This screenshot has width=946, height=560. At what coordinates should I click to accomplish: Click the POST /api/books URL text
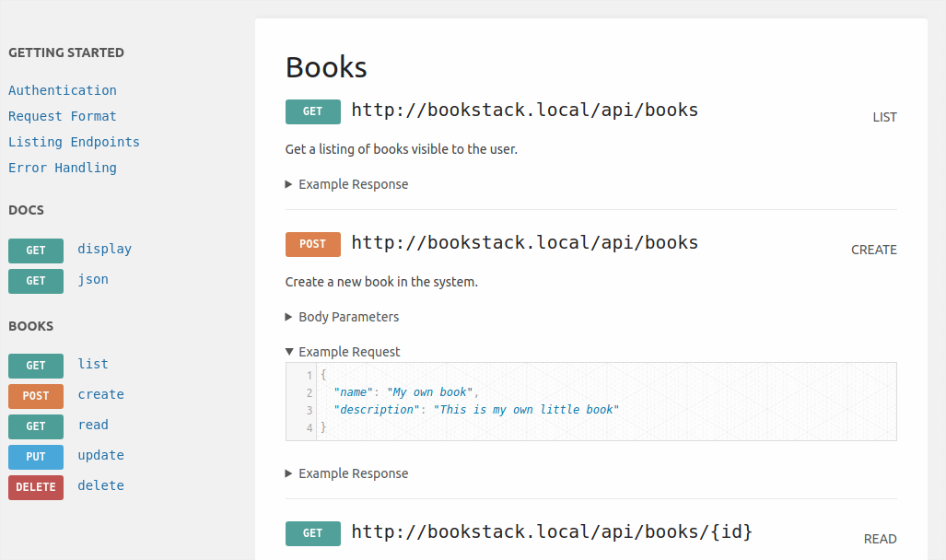coord(525,243)
